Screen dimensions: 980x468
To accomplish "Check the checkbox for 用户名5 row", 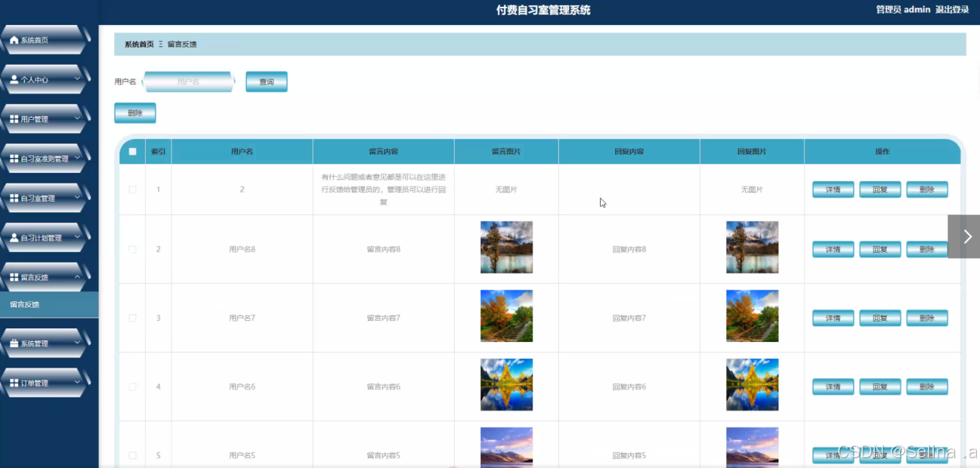I will [x=133, y=455].
